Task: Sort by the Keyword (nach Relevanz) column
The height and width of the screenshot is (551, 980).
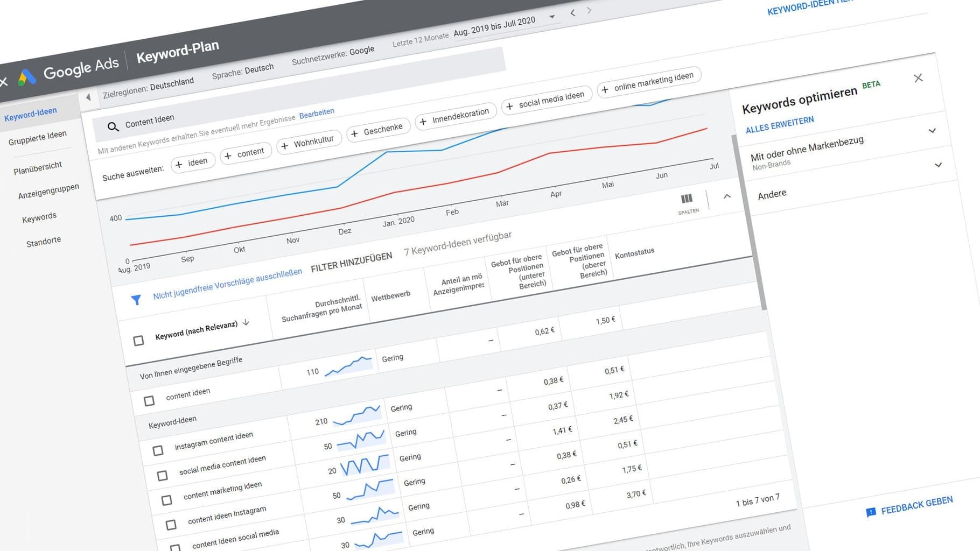Action: tap(196, 329)
